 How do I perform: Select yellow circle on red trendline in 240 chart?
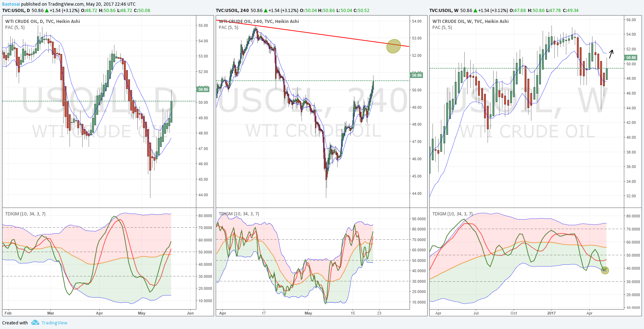pos(394,46)
